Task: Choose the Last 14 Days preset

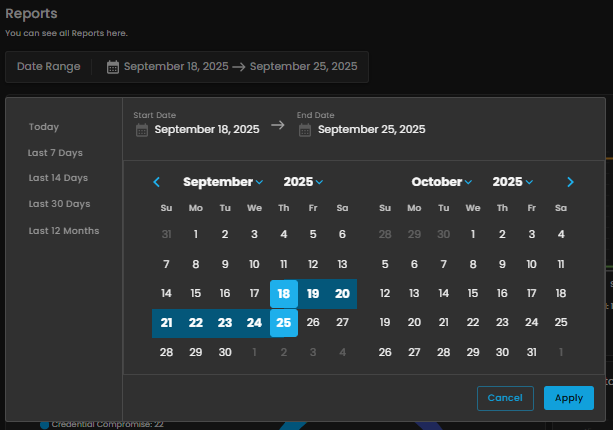Action: click(x=58, y=178)
